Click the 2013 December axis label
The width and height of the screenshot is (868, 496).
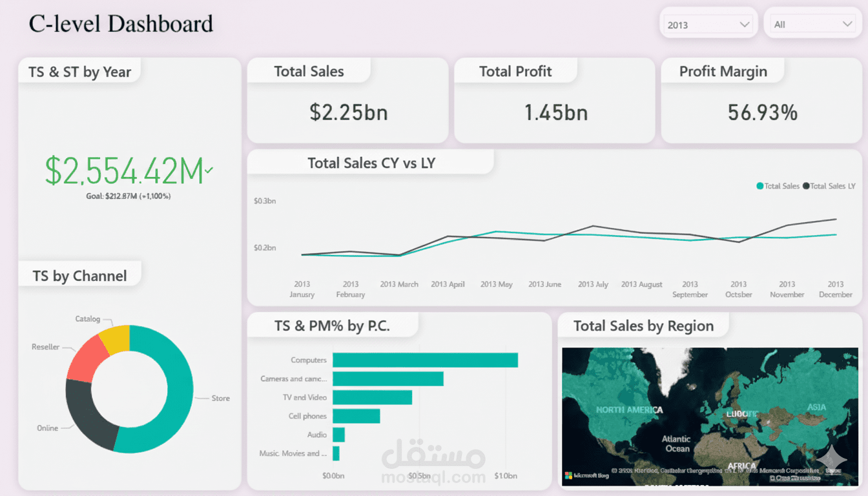(x=836, y=289)
